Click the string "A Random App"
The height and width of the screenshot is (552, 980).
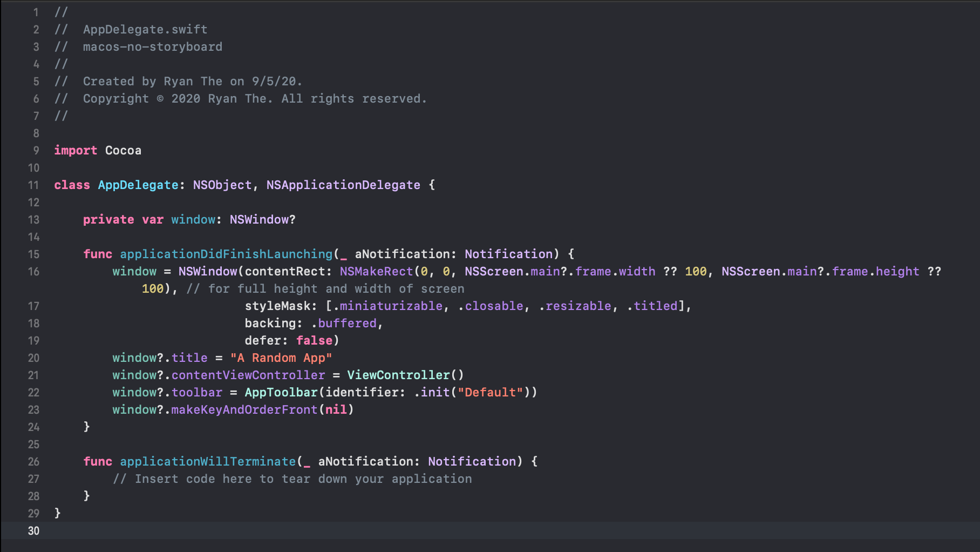point(281,358)
